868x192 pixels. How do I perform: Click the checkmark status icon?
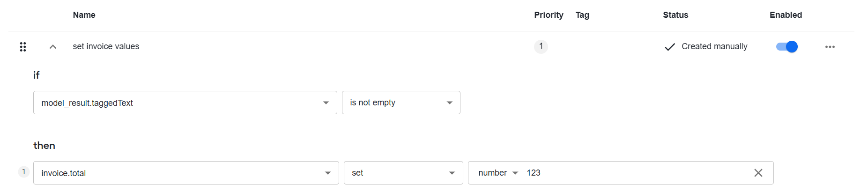(x=670, y=47)
